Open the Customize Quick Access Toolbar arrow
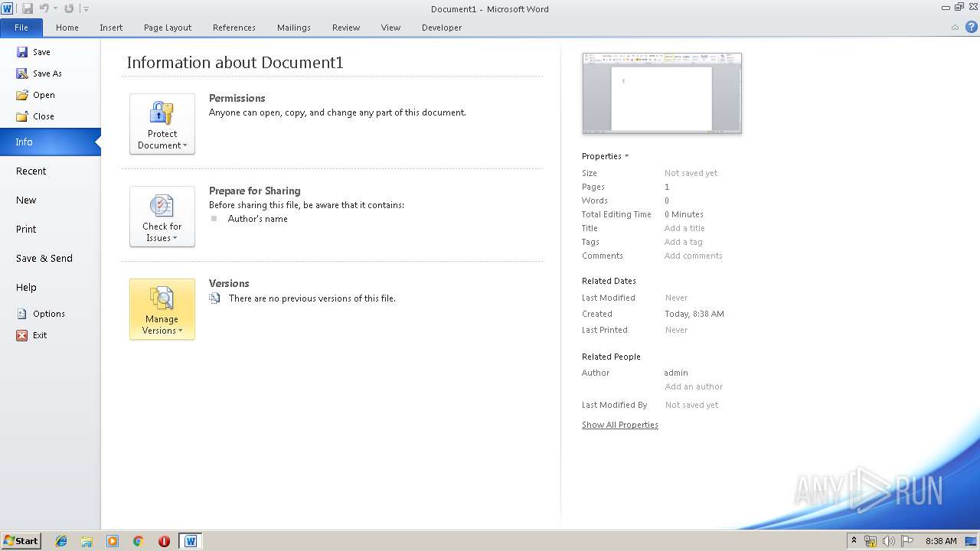Image resolution: width=980 pixels, height=551 pixels. click(86, 9)
